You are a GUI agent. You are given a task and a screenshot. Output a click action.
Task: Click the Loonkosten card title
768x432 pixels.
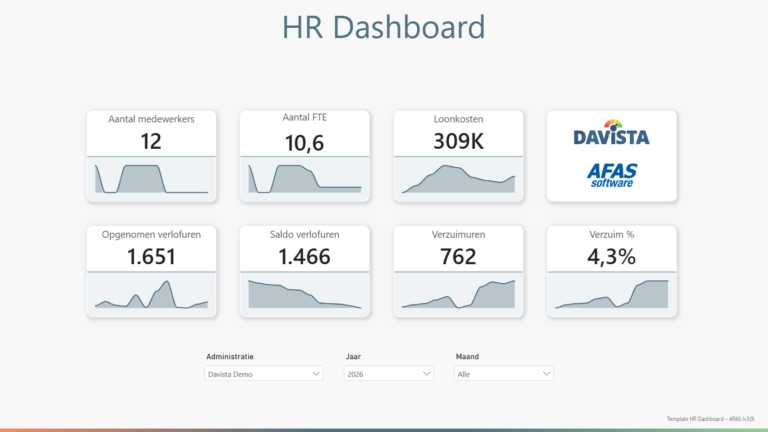coord(458,119)
